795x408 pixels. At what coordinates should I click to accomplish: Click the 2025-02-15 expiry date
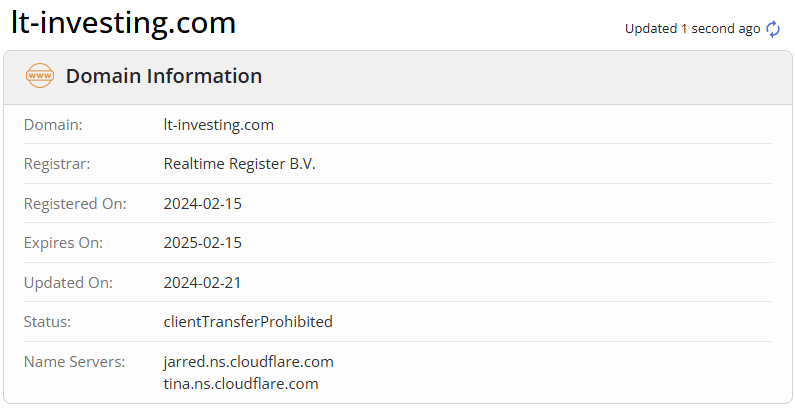click(x=203, y=243)
